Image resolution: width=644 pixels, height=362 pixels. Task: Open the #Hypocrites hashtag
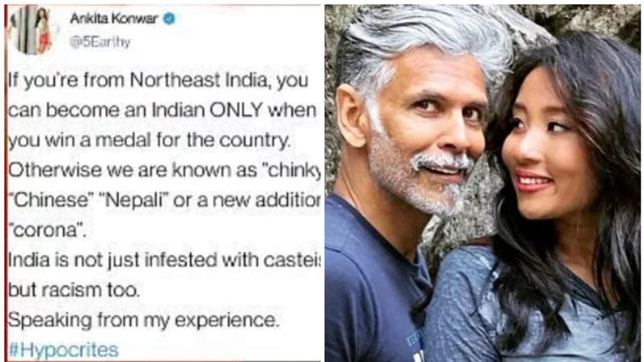(63, 349)
